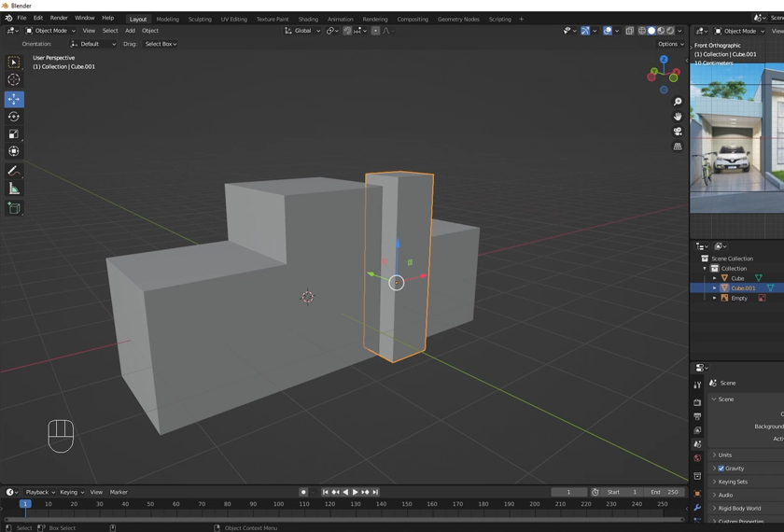Expand the Units panel

tap(725, 455)
